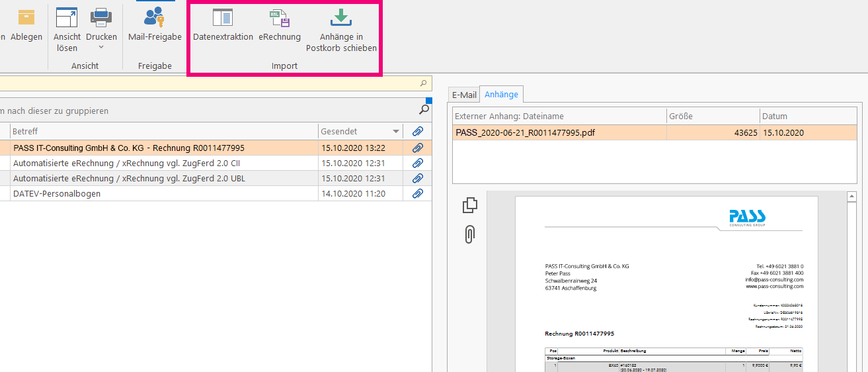The height and width of the screenshot is (372, 868).
Task: Click the Ansicht lösen icon
Action: (x=67, y=19)
